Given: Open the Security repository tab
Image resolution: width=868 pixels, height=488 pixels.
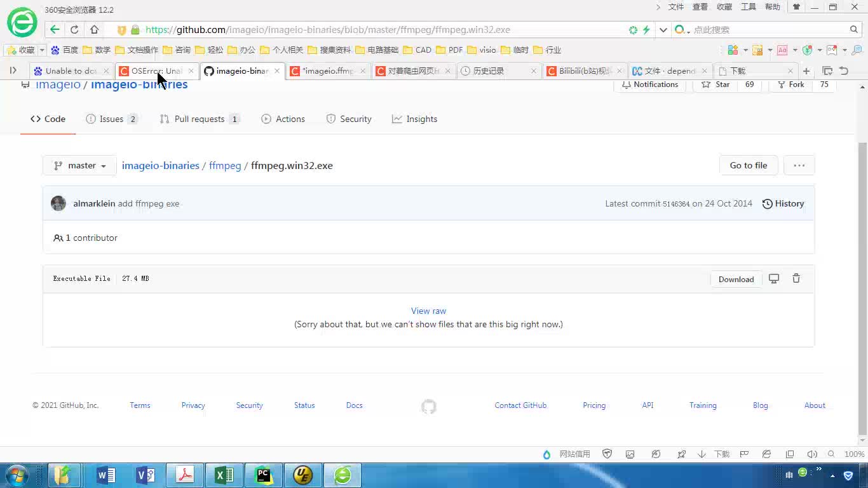Looking at the screenshot, I should click(x=349, y=119).
